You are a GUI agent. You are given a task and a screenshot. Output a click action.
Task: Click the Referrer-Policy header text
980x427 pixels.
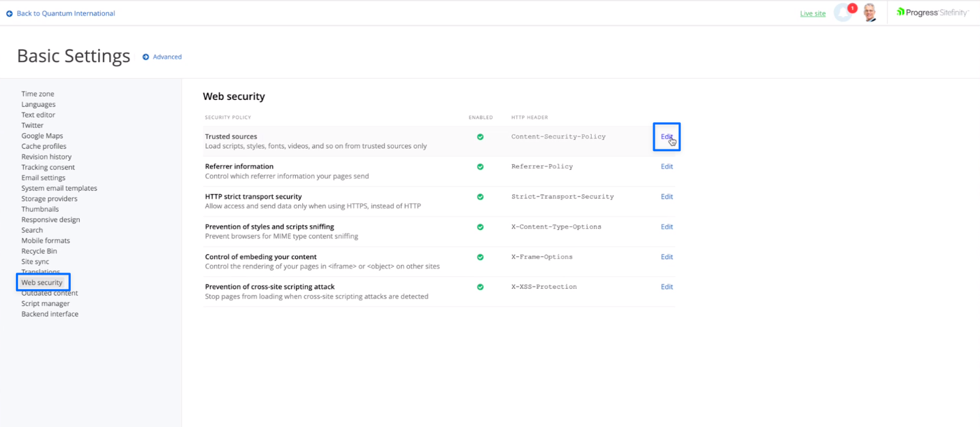click(x=542, y=167)
